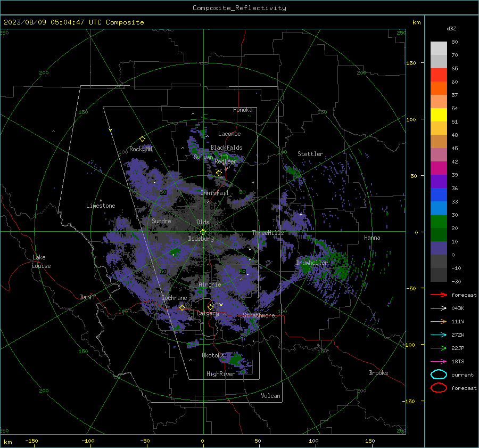
Task: Click the Composite_Reflectivity title
Action: 240,8
